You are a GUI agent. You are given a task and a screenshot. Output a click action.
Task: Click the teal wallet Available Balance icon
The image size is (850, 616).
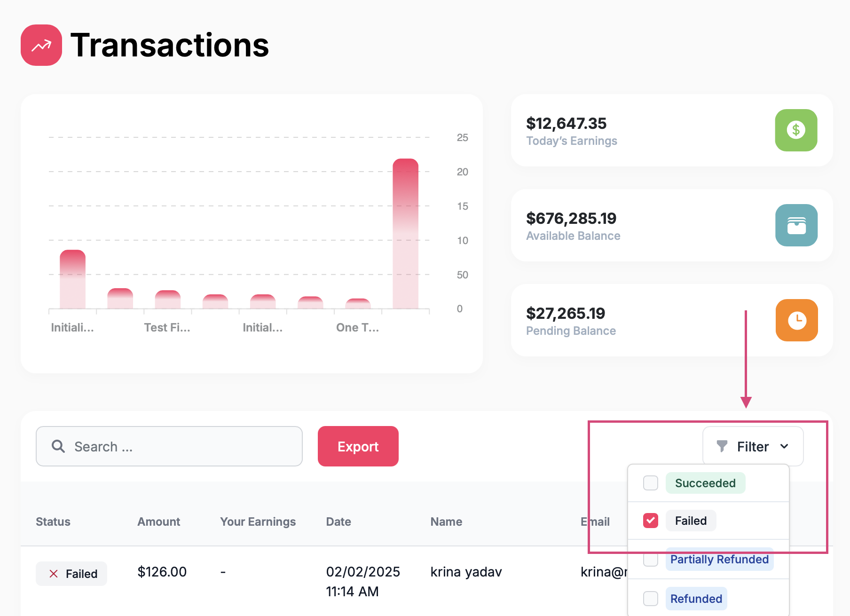[x=796, y=225]
